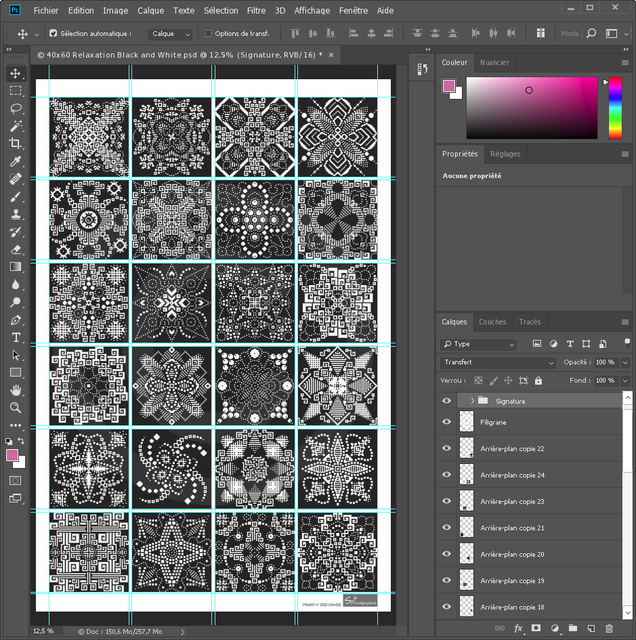Open the status bar info arrow
This screenshot has height=640, width=636.
click(182, 631)
